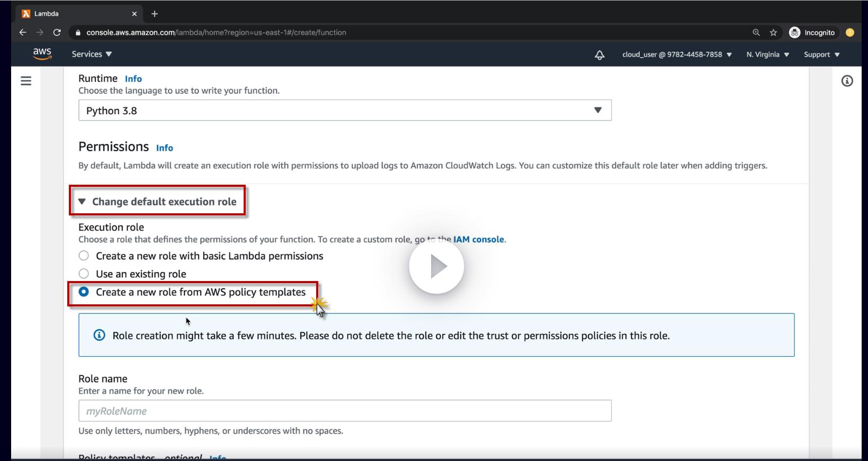The height and width of the screenshot is (461, 868).
Task: Open the Runtime Python 3.8 dropdown
Action: (x=345, y=111)
